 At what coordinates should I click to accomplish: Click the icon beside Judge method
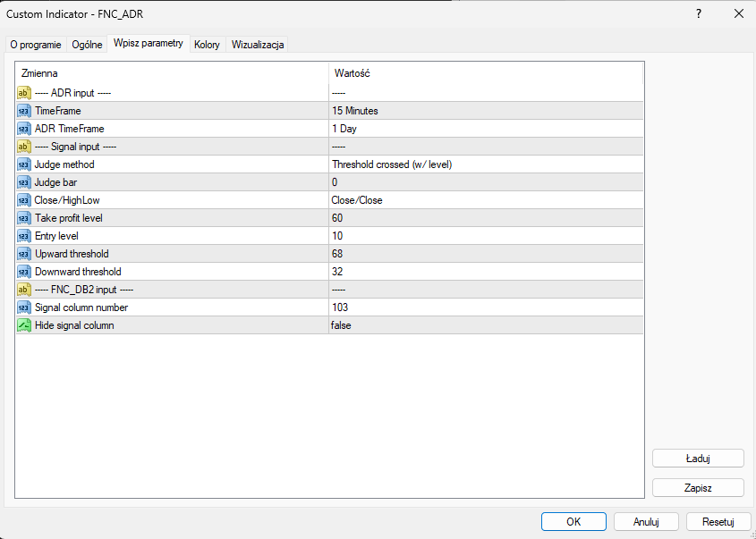pyautogui.click(x=24, y=164)
